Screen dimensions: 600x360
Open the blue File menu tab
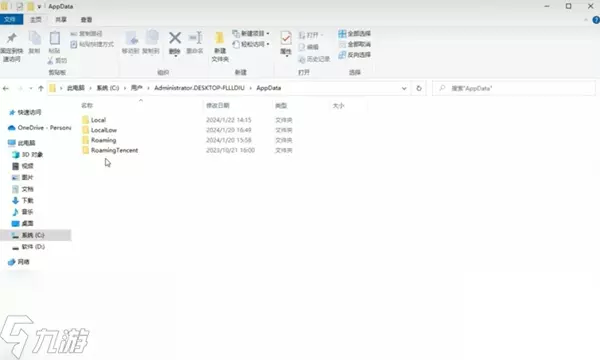click(x=11, y=20)
